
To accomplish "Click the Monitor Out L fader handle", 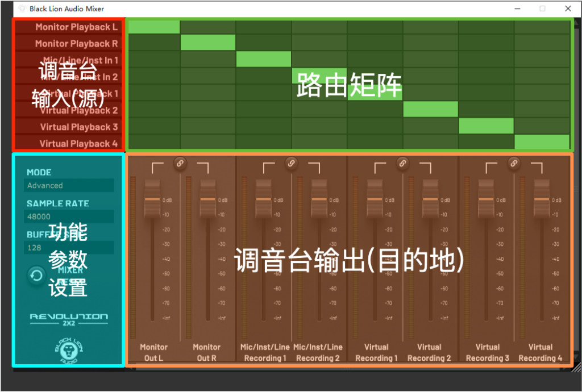I will [152, 200].
